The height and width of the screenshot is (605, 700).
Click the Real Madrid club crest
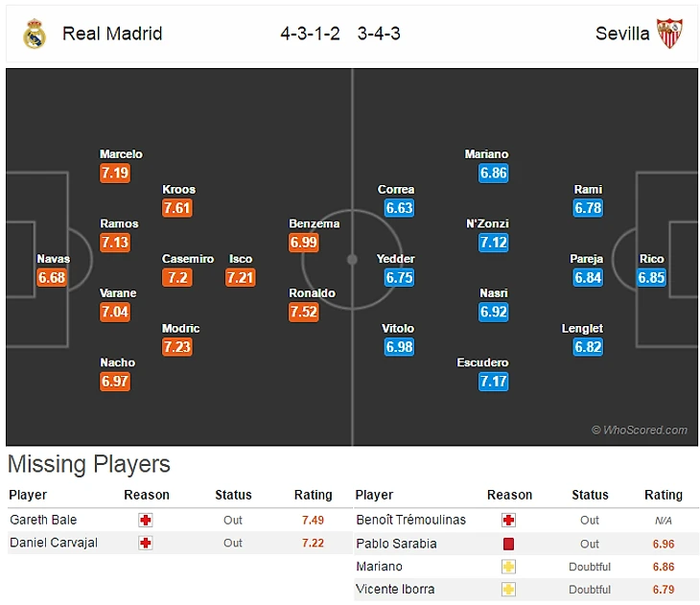[35, 34]
